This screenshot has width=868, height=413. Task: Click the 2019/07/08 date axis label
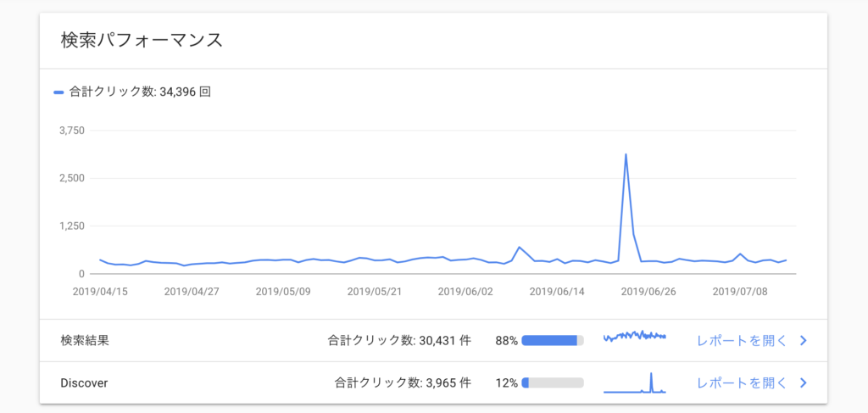(739, 292)
